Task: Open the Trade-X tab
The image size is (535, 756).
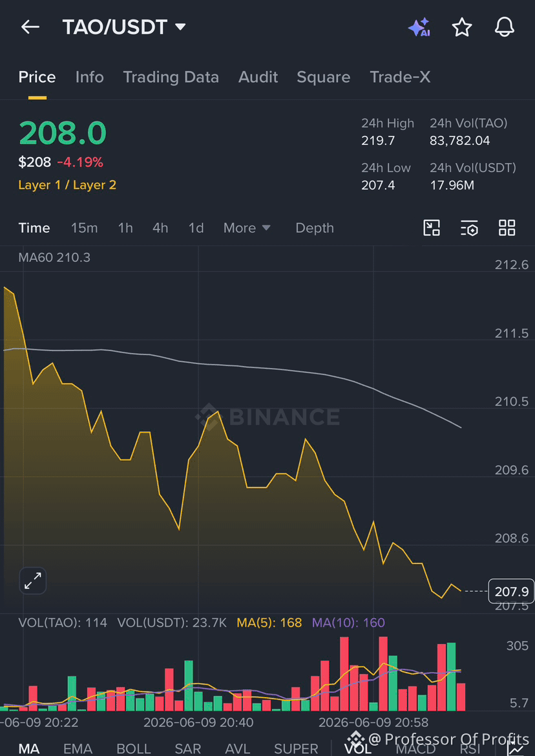Action: click(x=400, y=77)
